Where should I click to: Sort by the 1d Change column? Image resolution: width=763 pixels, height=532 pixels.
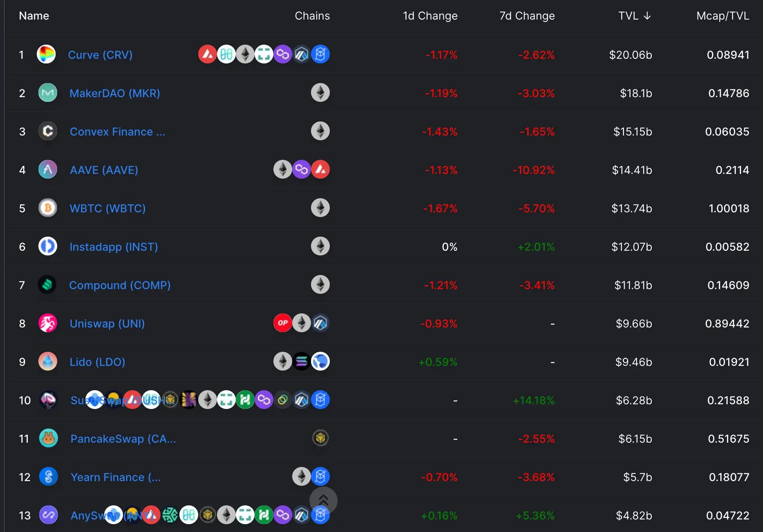[x=430, y=16]
